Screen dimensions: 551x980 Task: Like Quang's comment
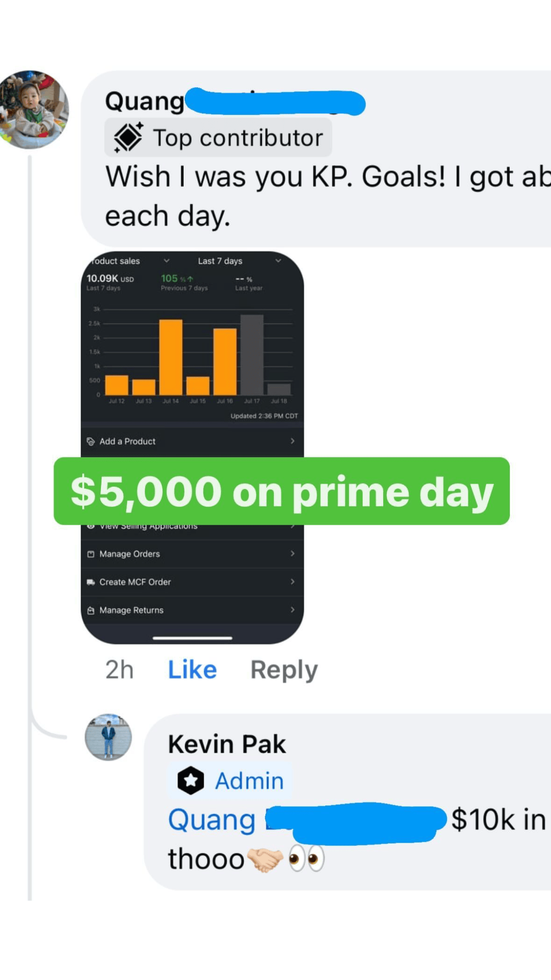click(x=192, y=670)
